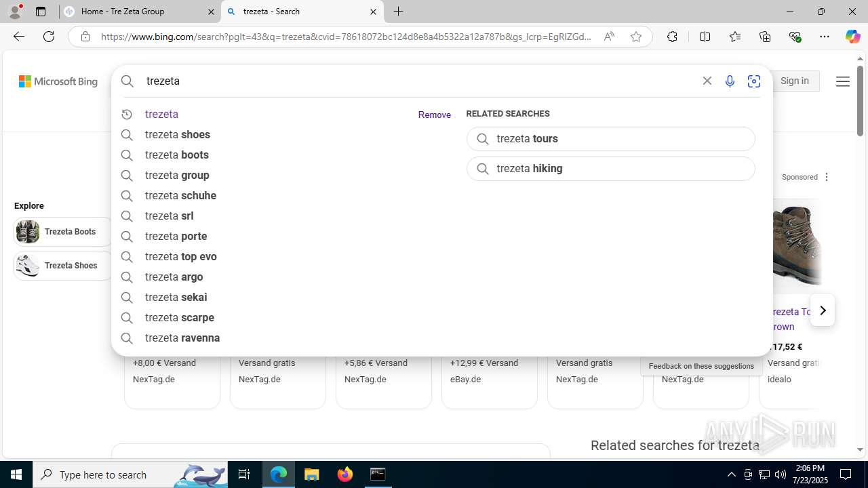Open the volume control in system tray

pyautogui.click(x=781, y=474)
